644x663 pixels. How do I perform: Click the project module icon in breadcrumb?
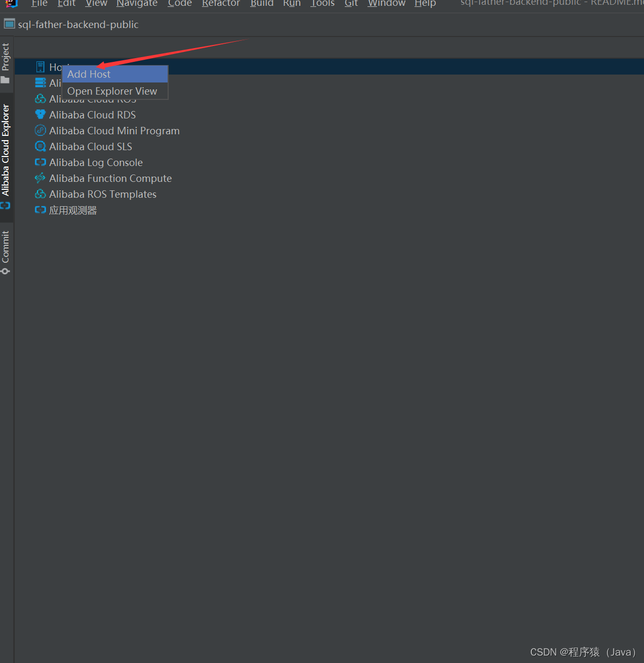[10, 24]
